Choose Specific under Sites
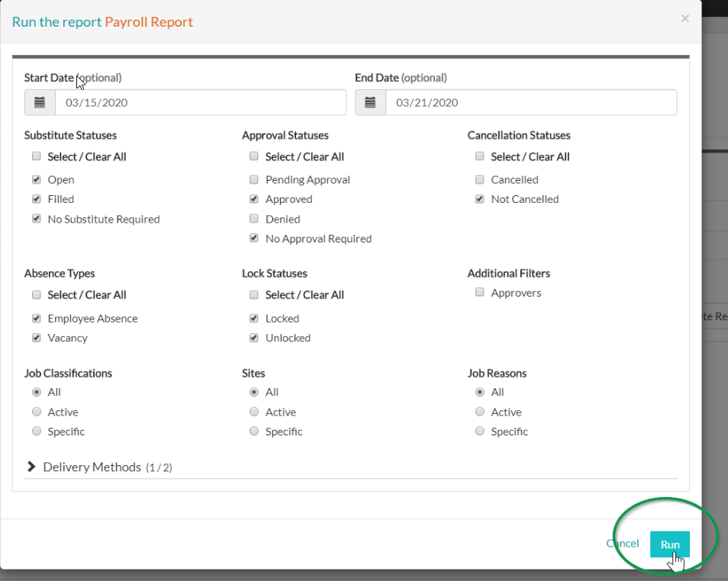Viewport: 728px width, 581px height. click(x=253, y=431)
